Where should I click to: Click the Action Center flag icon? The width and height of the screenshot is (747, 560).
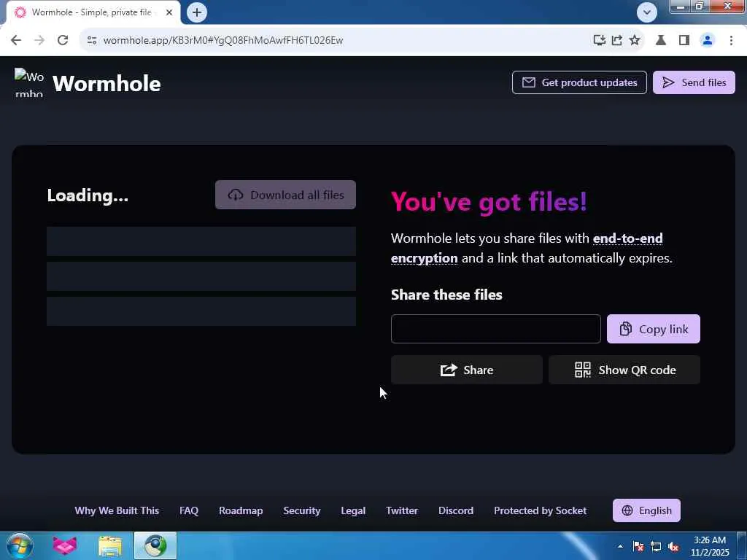638,546
